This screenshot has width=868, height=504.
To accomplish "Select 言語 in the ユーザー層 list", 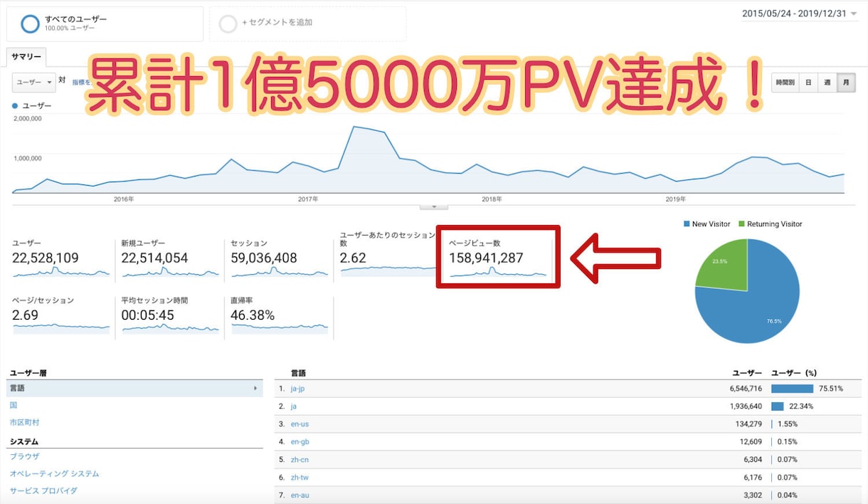I will point(134,388).
